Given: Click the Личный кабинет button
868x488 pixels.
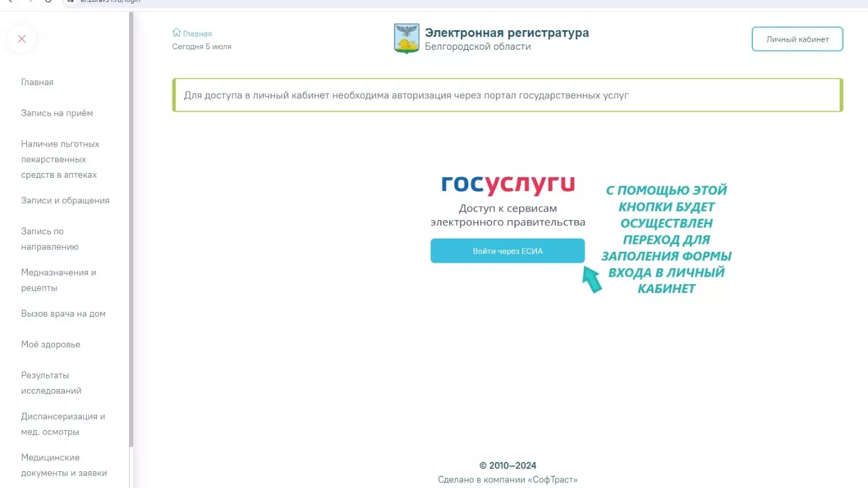Looking at the screenshot, I should (797, 39).
